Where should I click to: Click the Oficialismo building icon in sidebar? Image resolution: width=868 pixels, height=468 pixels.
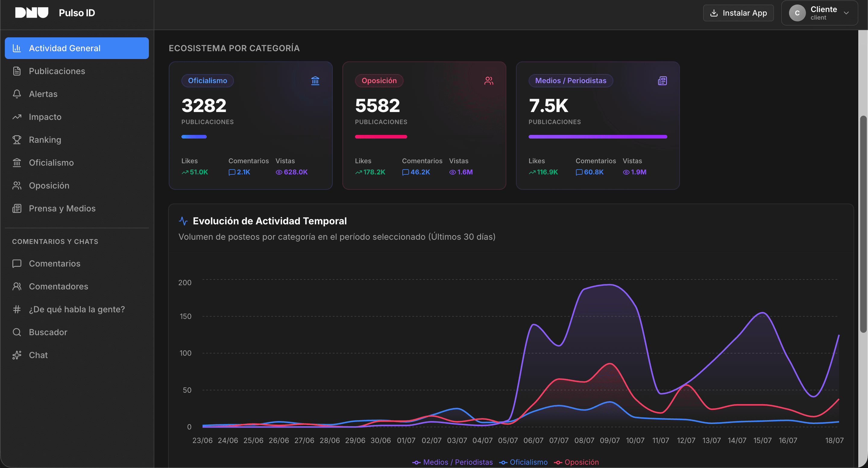[x=17, y=163]
